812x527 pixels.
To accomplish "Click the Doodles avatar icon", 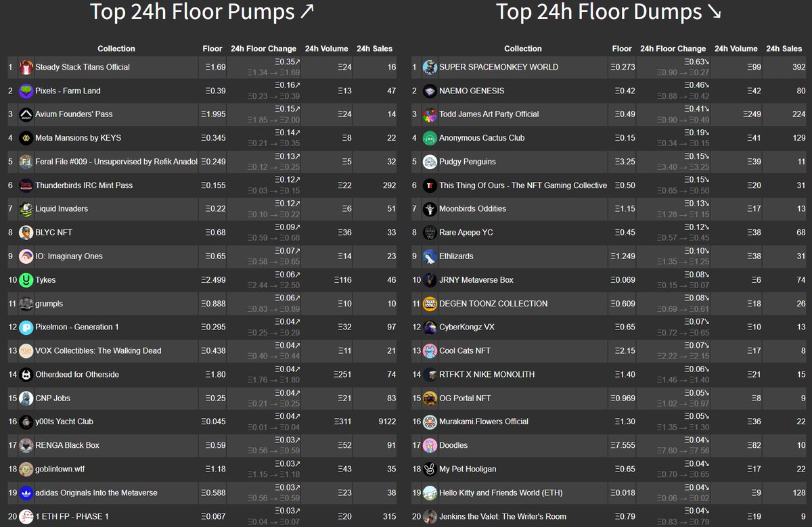I will [x=430, y=445].
